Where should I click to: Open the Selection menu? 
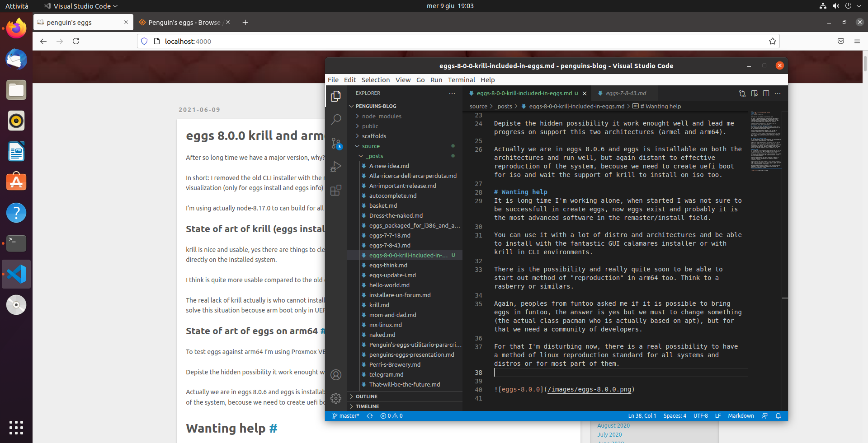[x=376, y=80]
